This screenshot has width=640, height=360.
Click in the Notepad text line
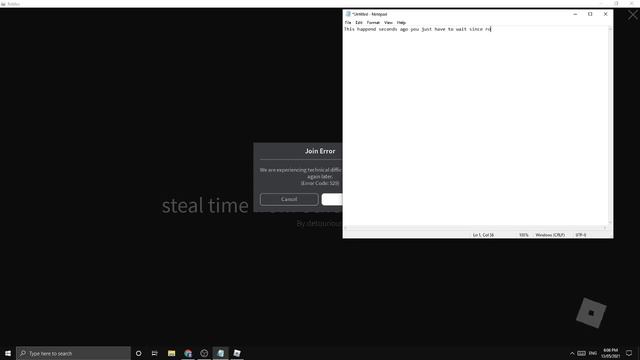[x=418, y=29]
